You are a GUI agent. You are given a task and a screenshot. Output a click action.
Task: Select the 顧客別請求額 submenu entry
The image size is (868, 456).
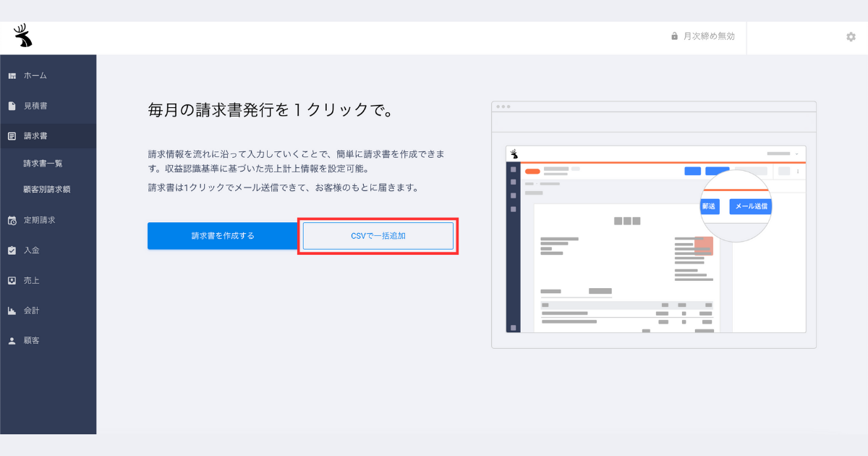[x=48, y=190]
